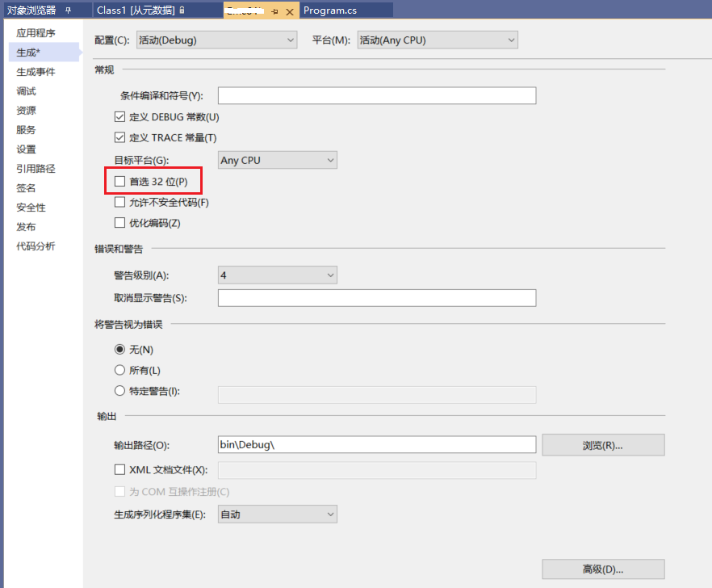Open the 服务 page
Image resolution: width=712 pixels, height=588 pixels.
pyautogui.click(x=27, y=130)
